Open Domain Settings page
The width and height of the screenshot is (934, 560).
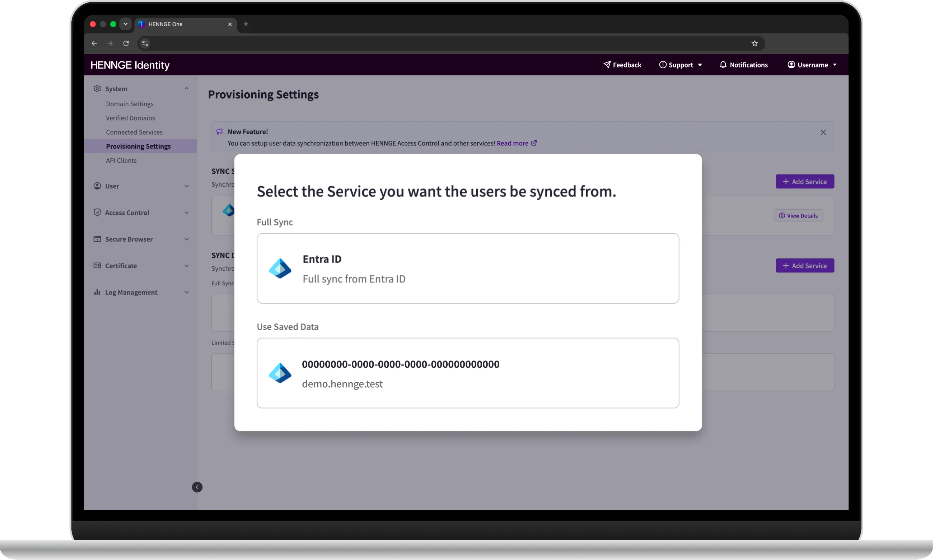click(x=130, y=104)
